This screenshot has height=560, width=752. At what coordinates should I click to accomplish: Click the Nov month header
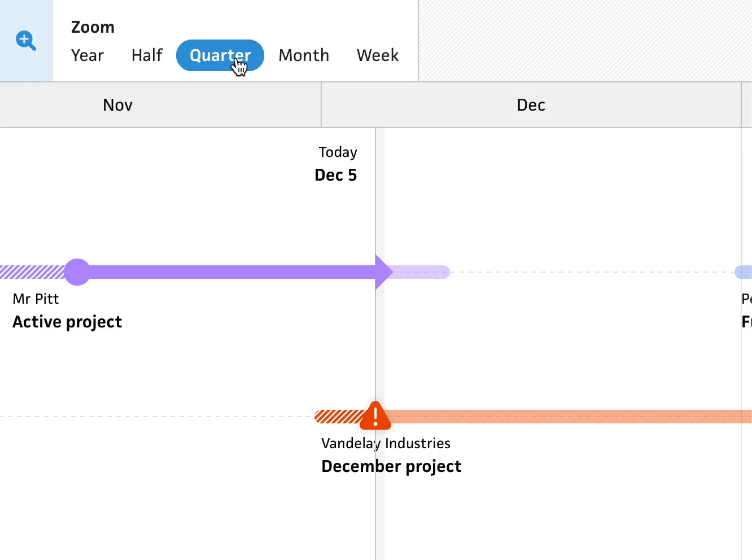tap(117, 105)
